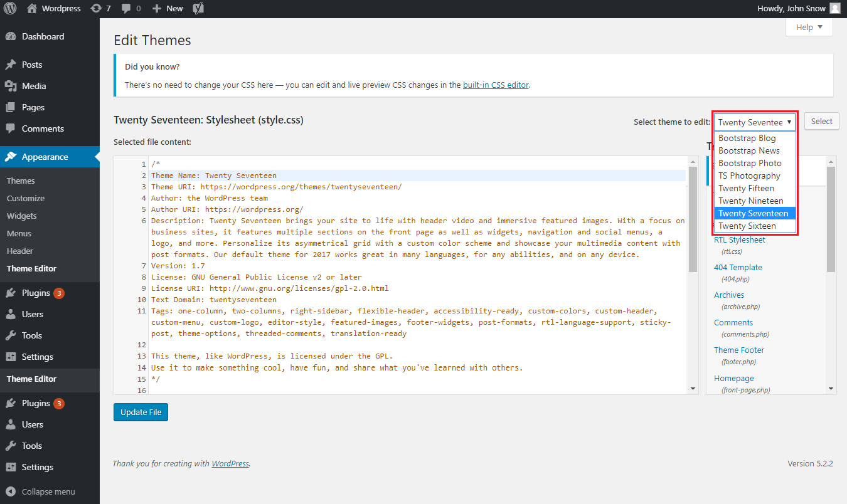Click the sidebar Comments speech bubble icon
This screenshot has width=847, height=504.
pyautogui.click(x=11, y=129)
